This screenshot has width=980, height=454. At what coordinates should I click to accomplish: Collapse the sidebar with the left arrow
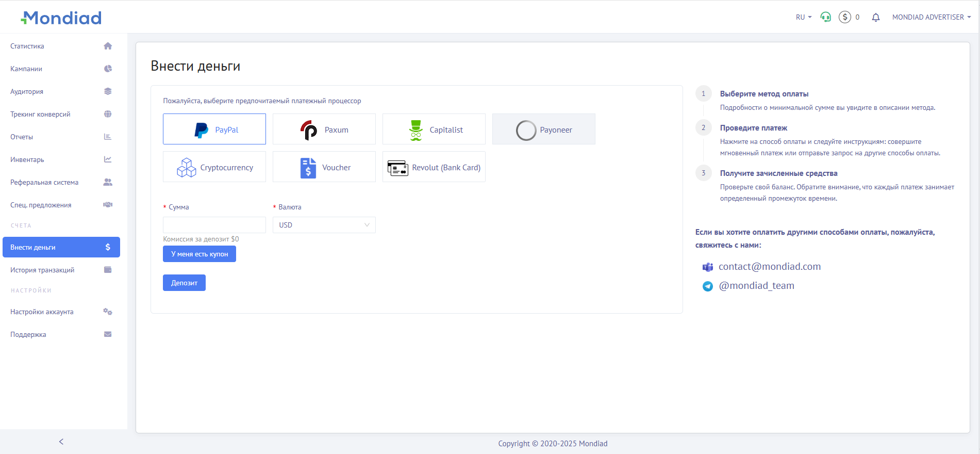coord(61,442)
